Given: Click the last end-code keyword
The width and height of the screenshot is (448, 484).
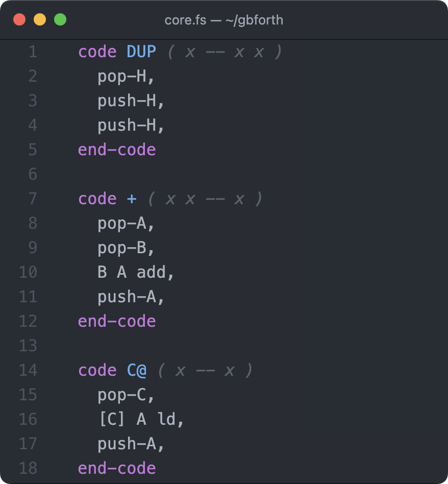Looking at the screenshot, I should [117, 468].
